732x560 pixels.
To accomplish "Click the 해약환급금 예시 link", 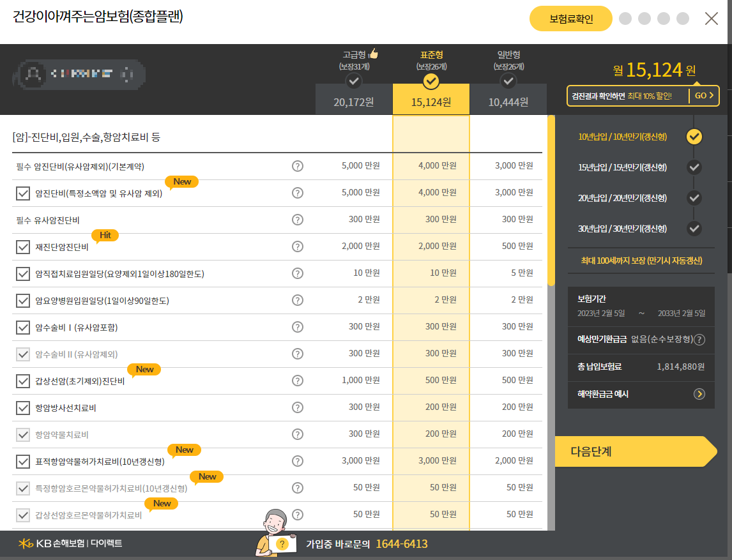I will [603, 395].
